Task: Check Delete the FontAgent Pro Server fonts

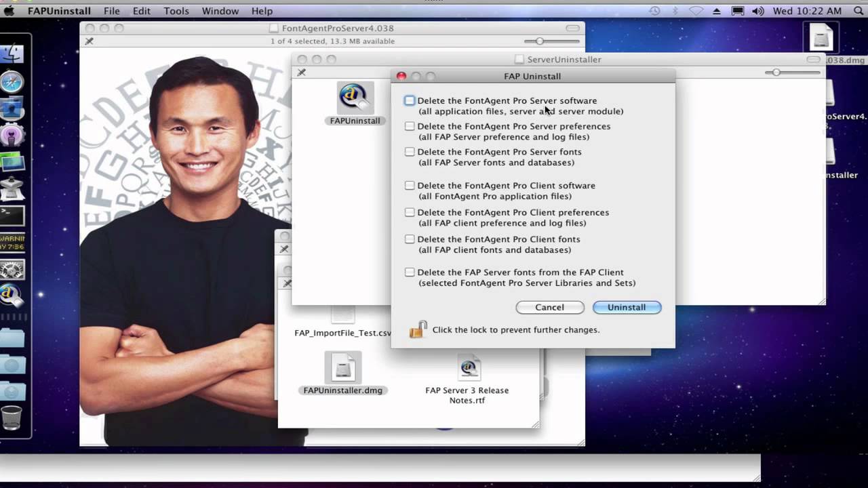Action: pos(410,152)
